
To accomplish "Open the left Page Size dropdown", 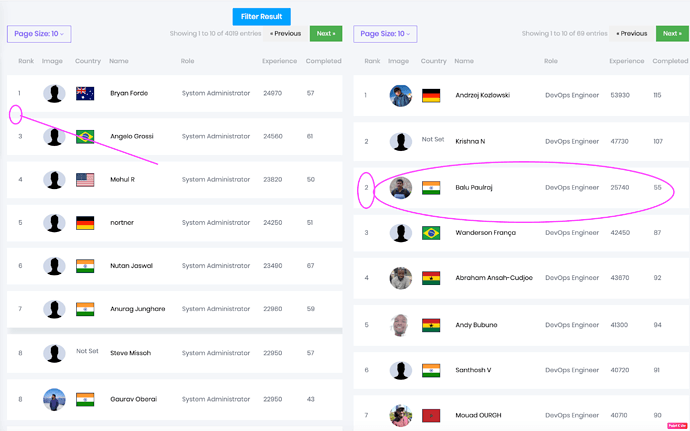I will [39, 34].
